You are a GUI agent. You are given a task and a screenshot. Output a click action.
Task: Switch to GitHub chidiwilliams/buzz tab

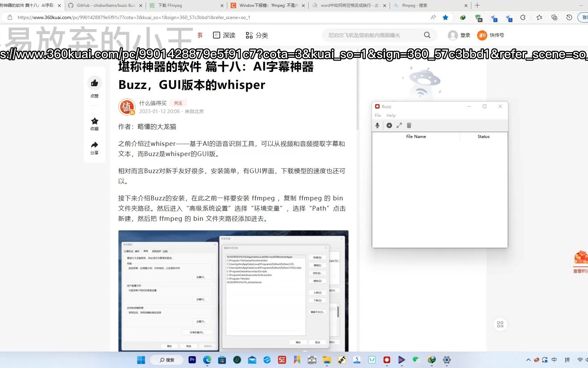pyautogui.click(x=106, y=5)
